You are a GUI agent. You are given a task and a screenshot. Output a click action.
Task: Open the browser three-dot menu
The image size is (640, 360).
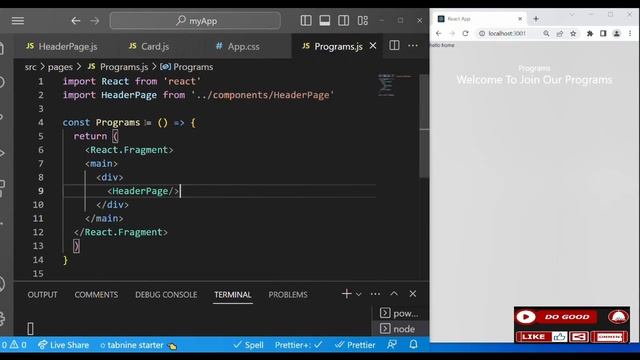click(x=630, y=33)
